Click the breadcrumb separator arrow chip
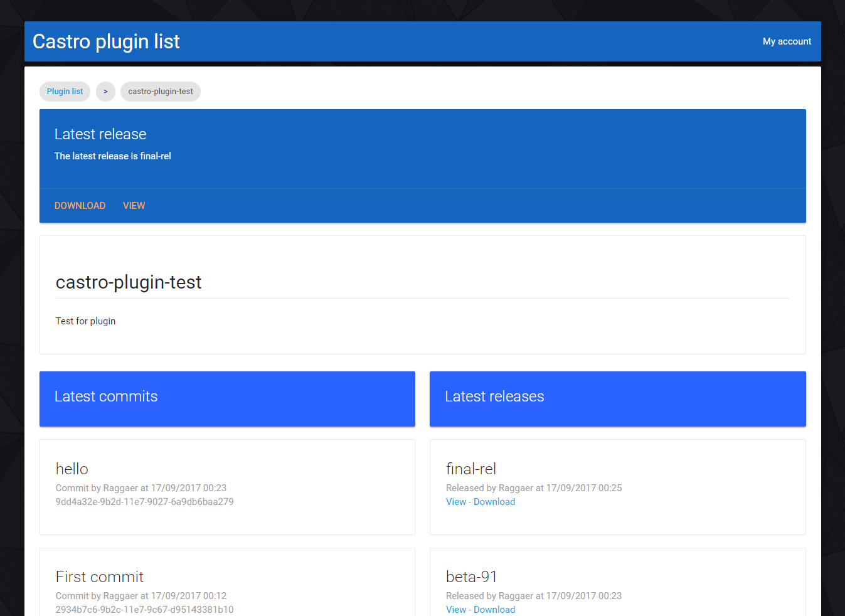 click(105, 92)
